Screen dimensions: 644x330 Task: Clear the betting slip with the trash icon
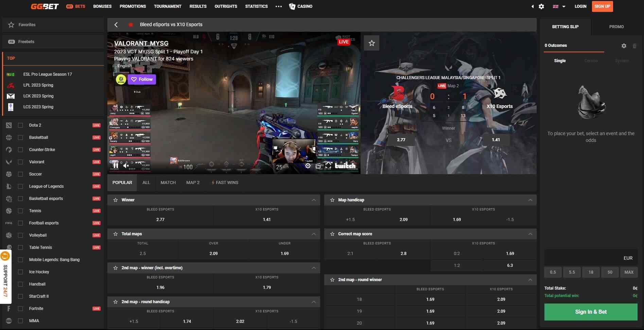(634, 46)
